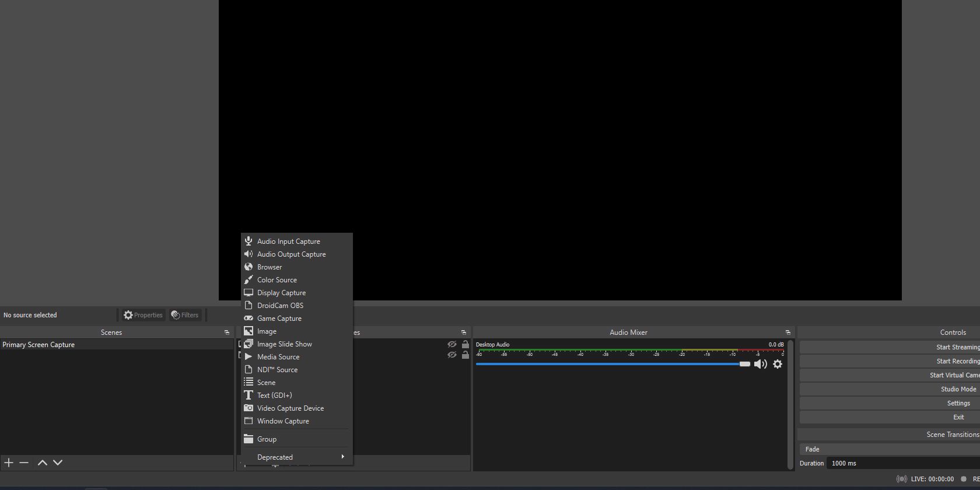Viewport: 980px width, 490px height.
Task: Pop out the Scenes dock
Action: click(227, 332)
